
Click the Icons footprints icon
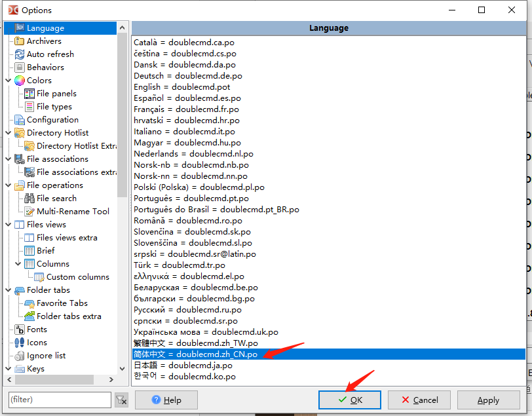pos(20,343)
